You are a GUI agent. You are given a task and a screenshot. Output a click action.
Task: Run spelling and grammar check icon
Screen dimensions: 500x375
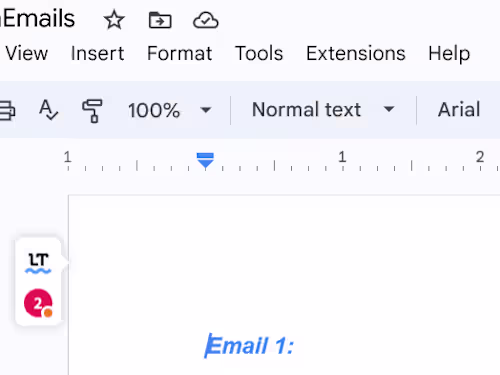click(x=48, y=110)
